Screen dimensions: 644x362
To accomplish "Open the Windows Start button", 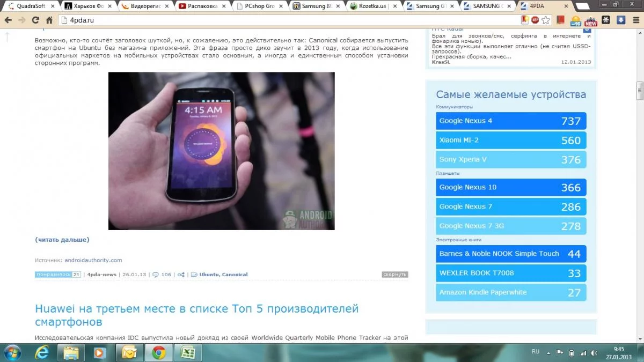I will 12,352.
